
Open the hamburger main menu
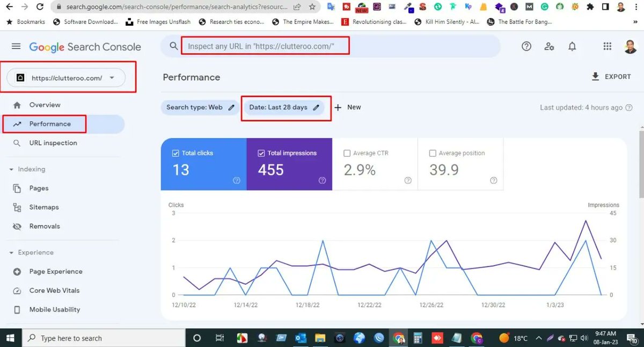click(x=16, y=47)
